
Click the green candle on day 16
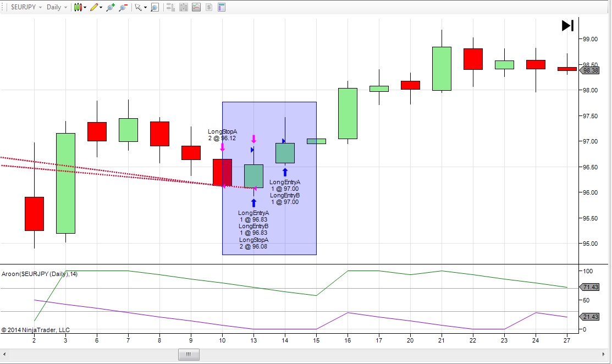(348, 113)
